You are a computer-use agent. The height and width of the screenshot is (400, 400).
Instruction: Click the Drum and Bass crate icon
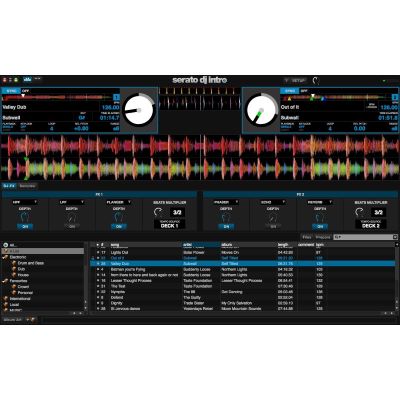14,263
